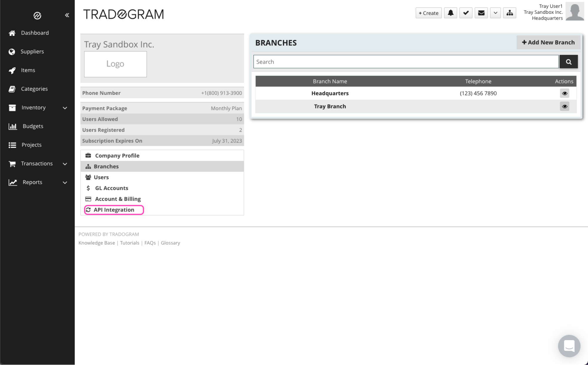Click the checkmark approvals icon
Image resolution: width=588 pixels, height=365 pixels.
(466, 13)
